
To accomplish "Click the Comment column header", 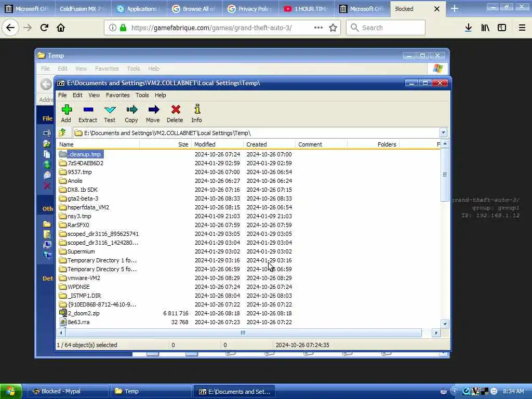I will [x=321, y=144].
